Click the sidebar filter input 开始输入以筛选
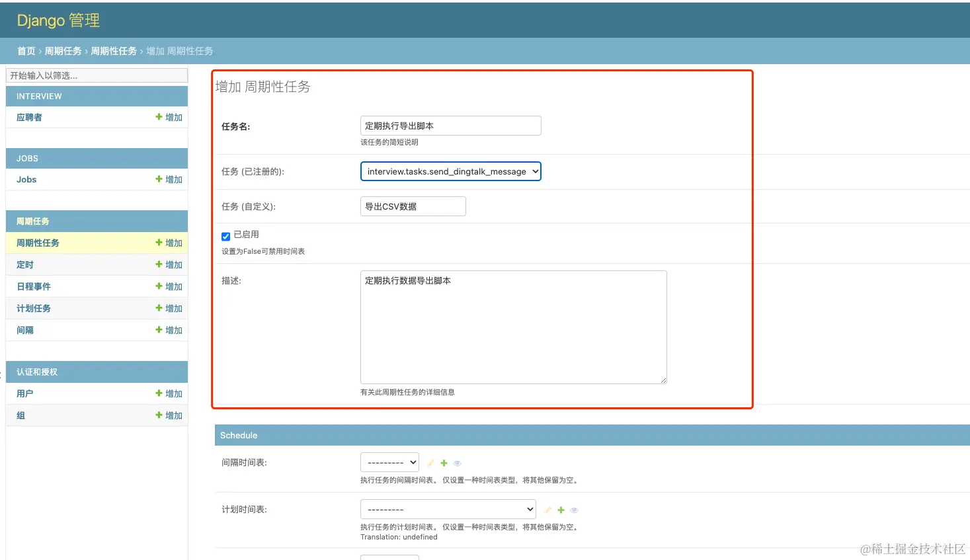This screenshot has height=560, width=970. 97,75
